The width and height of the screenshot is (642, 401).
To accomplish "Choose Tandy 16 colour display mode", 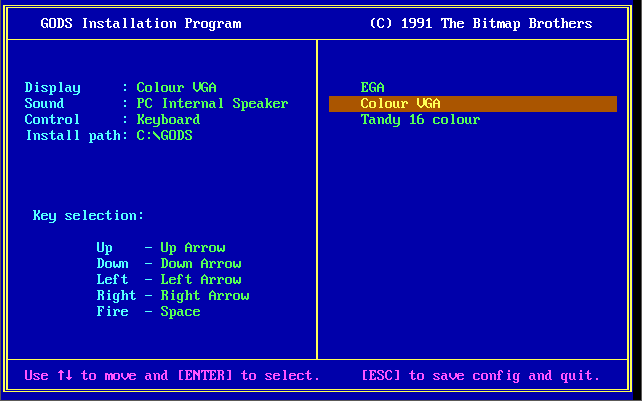I will 420,120.
